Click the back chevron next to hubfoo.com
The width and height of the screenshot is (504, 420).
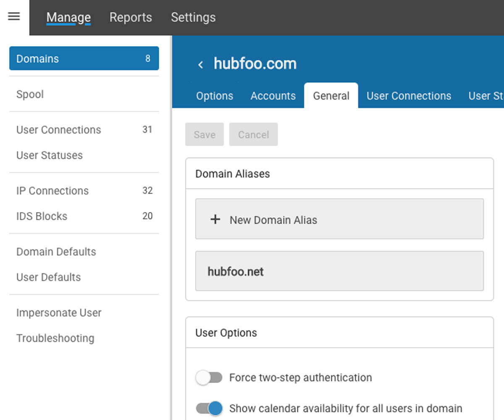tap(200, 64)
